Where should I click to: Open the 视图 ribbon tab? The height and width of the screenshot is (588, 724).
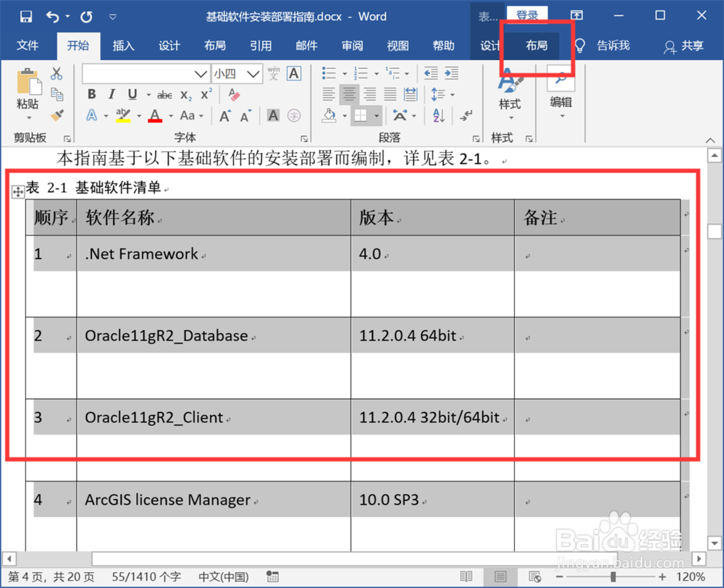click(x=397, y=46)
